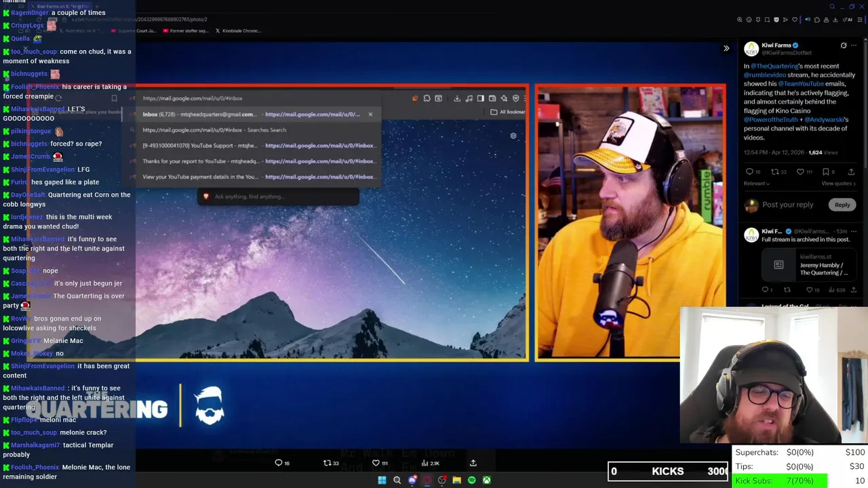Click the Reply button

(842, 205)
